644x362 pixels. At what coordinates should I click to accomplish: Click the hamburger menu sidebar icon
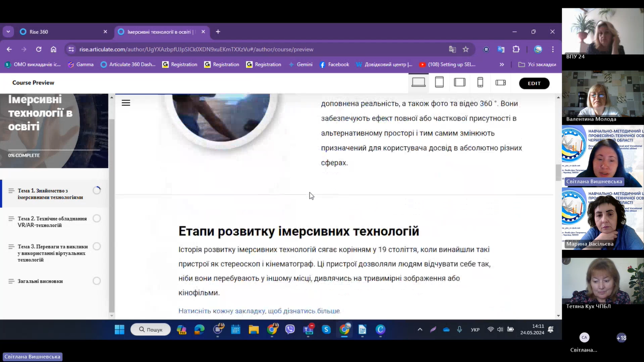tap(126, 103)
